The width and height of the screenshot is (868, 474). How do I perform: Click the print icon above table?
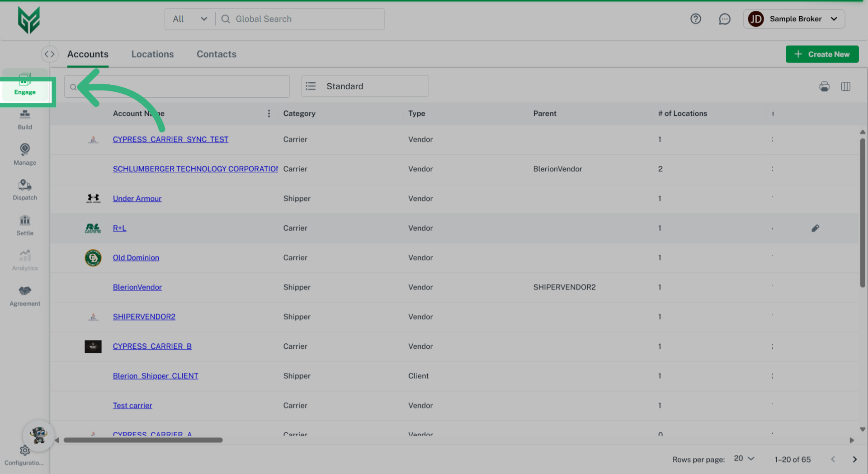(824, 86)
